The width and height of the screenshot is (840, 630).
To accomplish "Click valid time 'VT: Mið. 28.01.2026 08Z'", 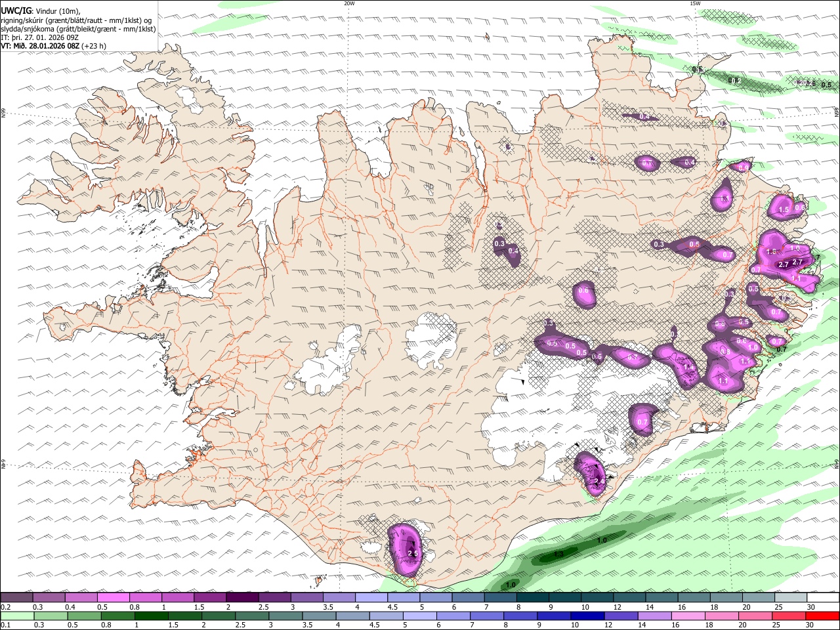I will coord(41,46).
